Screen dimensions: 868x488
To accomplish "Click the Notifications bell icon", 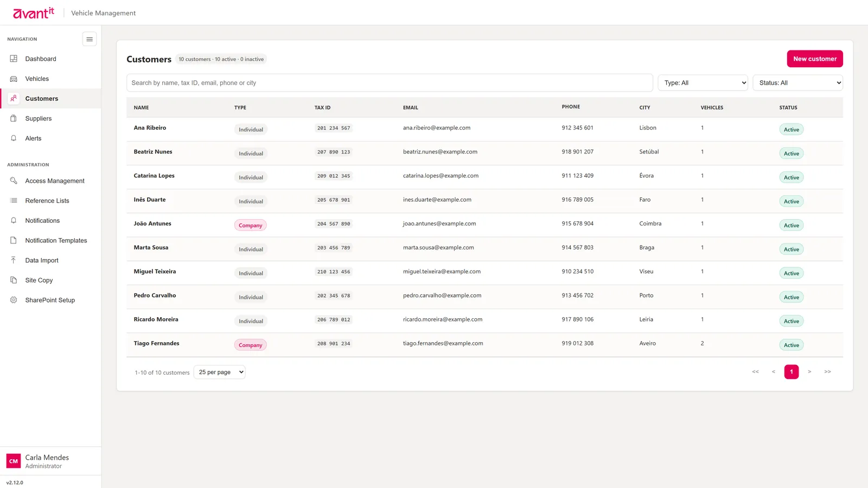I will [x=14, y=221].
